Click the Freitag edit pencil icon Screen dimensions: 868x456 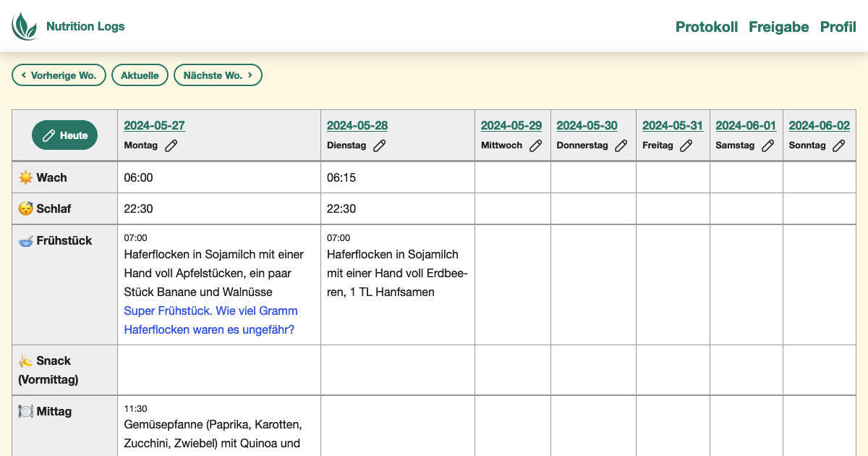click(686, 145)
